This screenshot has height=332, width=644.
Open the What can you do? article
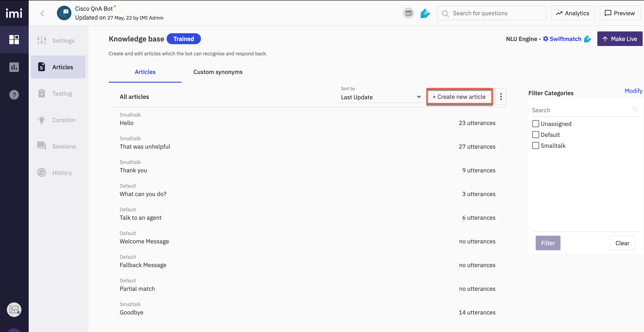(x=307, y=190)
